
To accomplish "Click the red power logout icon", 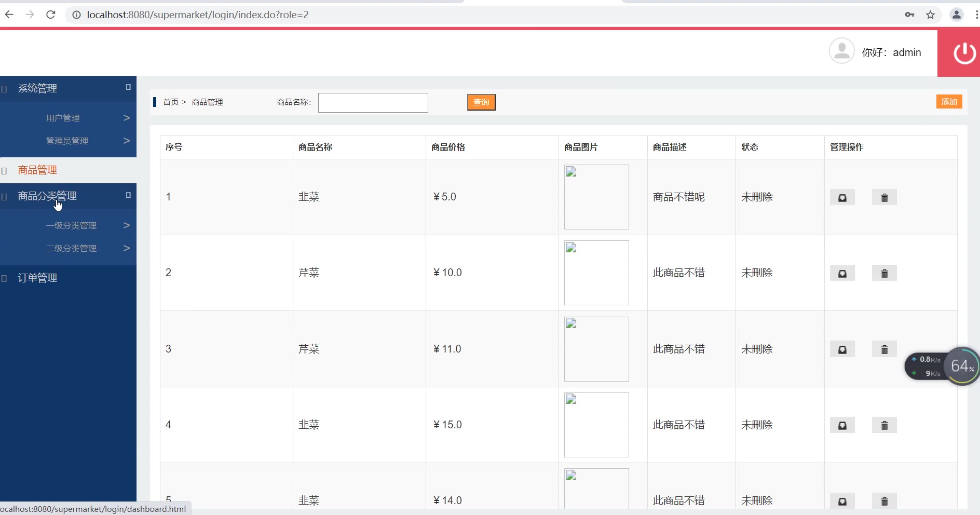I will click(x=964, y=53).
